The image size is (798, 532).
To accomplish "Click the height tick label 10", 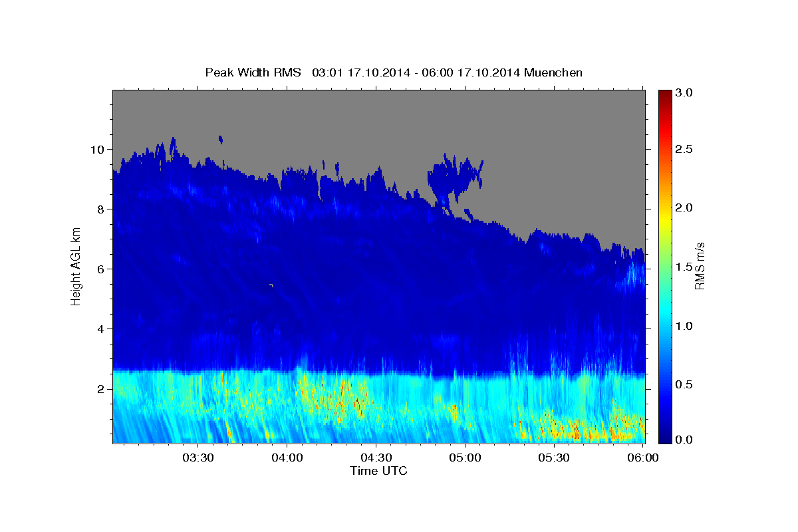I will coord(99,149).
